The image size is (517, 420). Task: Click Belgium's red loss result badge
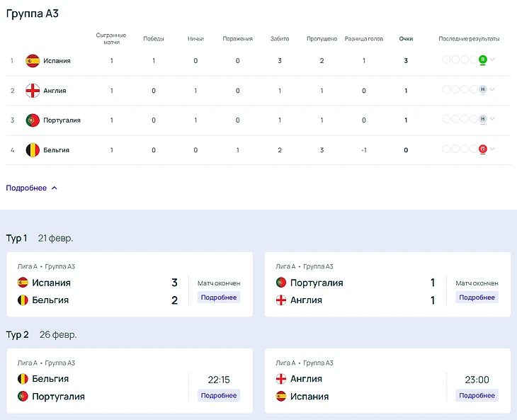pos(482,149)
